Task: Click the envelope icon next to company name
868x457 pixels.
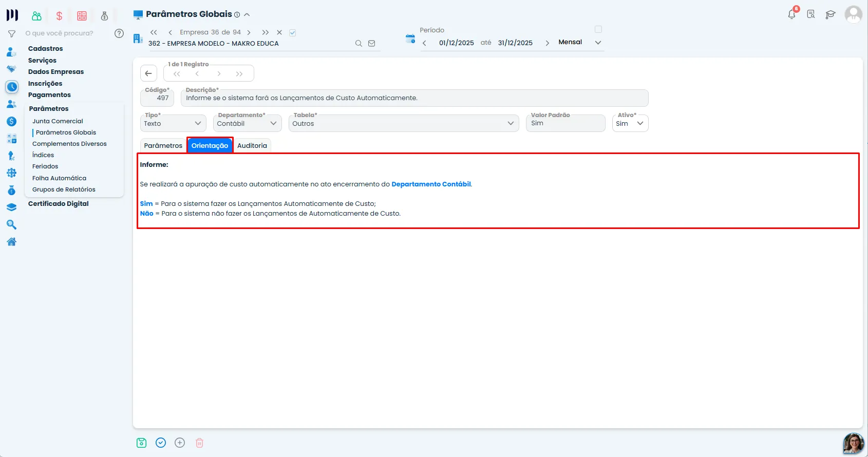Action: point(372,44)
